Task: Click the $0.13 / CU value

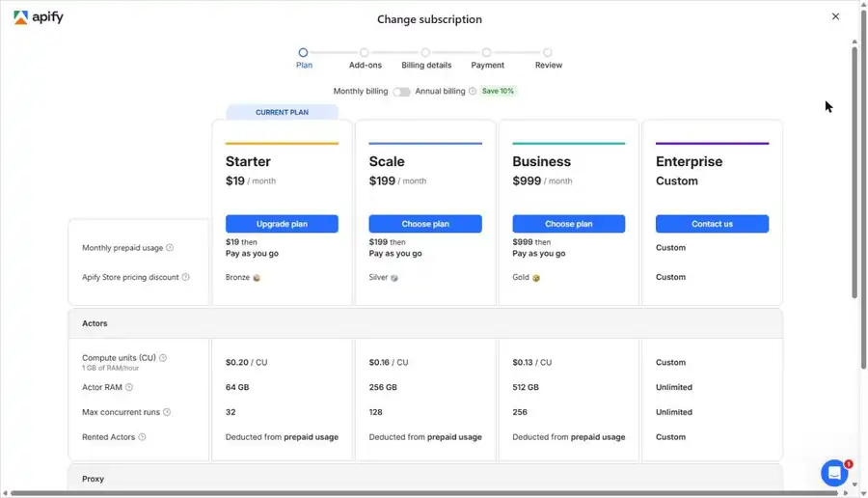Action: click(532, 362)
